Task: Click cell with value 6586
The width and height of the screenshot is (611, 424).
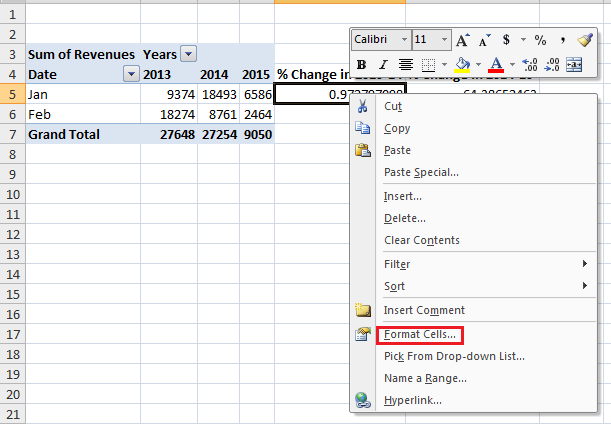Action: click(257, 94)
